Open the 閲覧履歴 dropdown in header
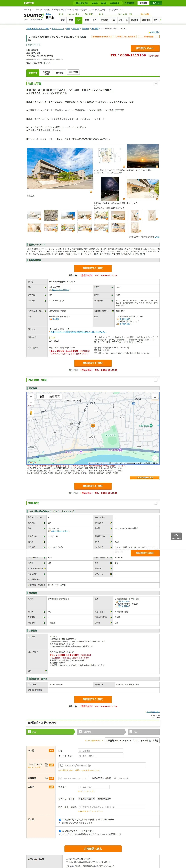This screenshot has height=868, width=186. pos(130,3)
